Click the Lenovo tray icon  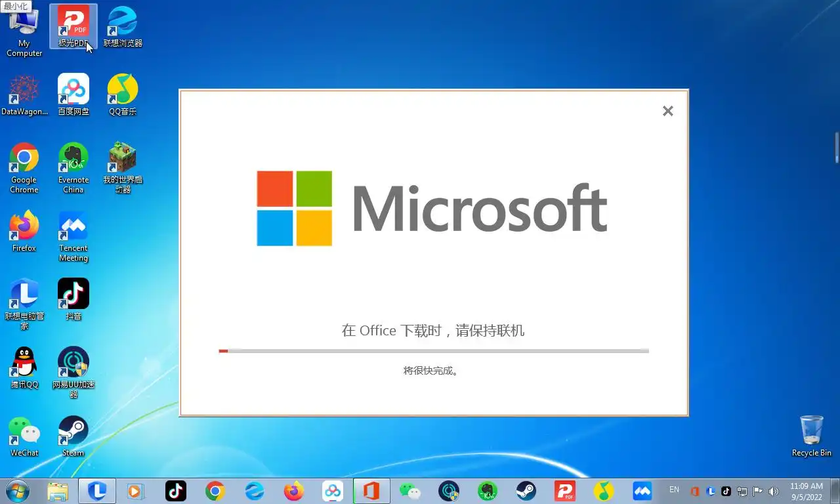[711, 491]
